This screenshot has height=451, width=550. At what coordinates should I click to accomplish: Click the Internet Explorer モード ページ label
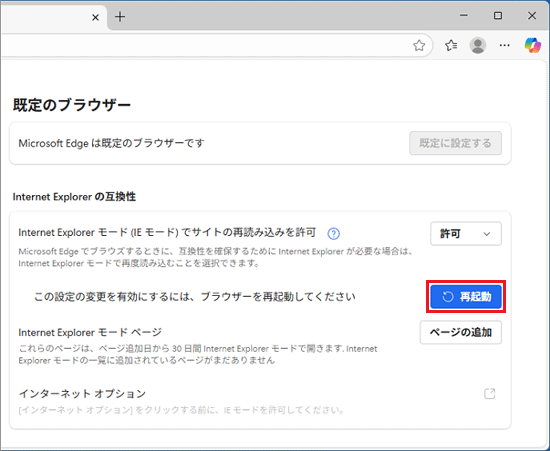(90, 332)
